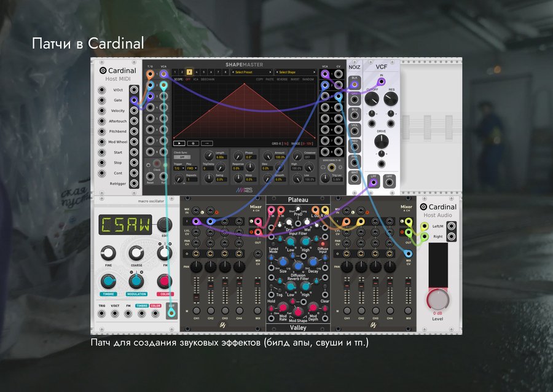Click the VCF DRIVE knob
The image size is (553, 392).
(381, 142)
